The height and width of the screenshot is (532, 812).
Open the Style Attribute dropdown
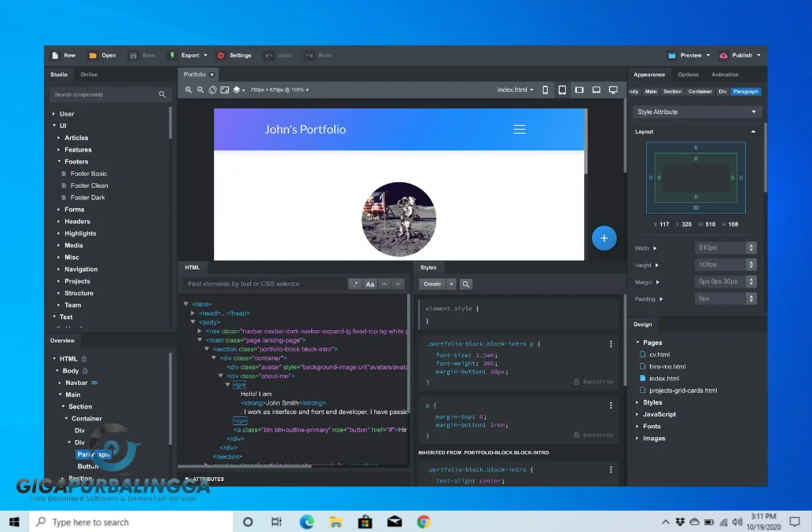[696, 111]
